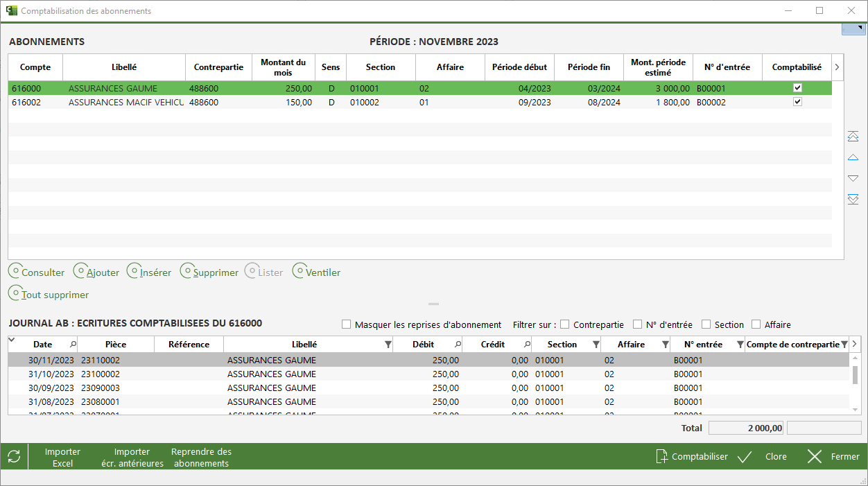
Task: Jump to first row with double-up arrow
Action: click(x=853, y=137)
